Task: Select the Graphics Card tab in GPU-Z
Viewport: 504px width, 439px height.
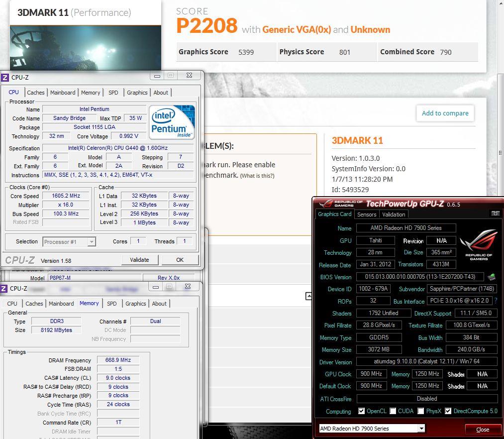Action: (335, 214)
